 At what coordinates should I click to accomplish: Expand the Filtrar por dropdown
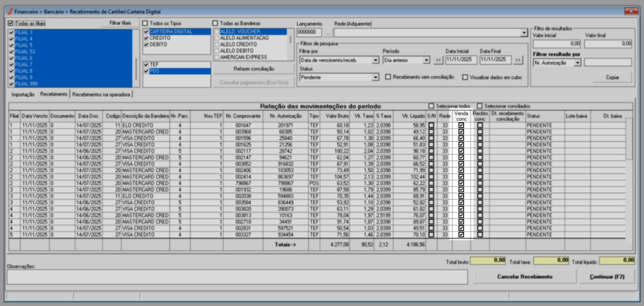point(375,60)
